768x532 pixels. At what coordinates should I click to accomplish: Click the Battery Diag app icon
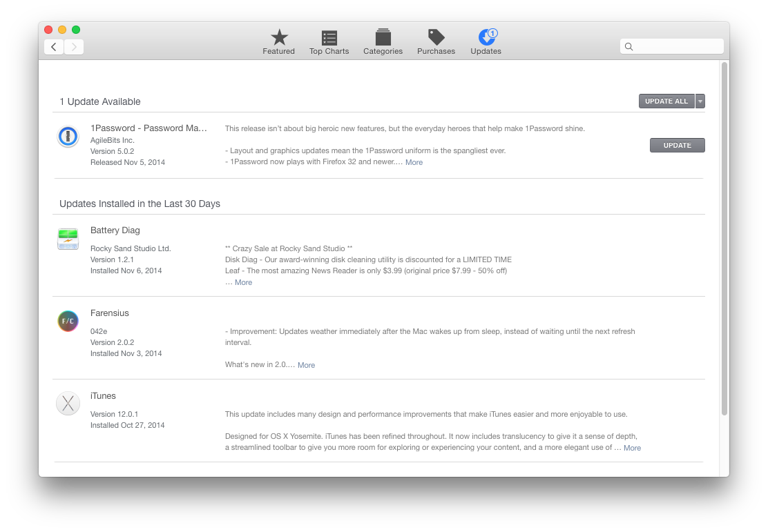pyautogui.click(x=68, y=239)
